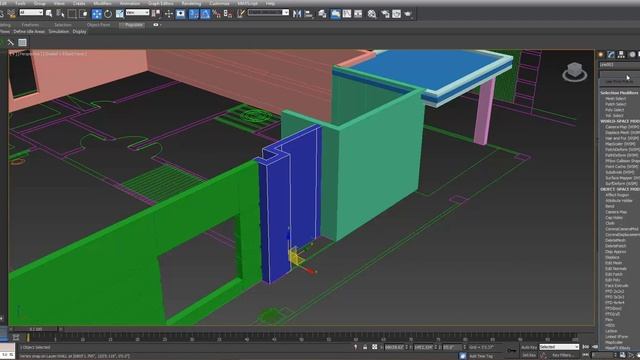
Task: Open the Hierarchy panel tab
Action: click(621, 54)
